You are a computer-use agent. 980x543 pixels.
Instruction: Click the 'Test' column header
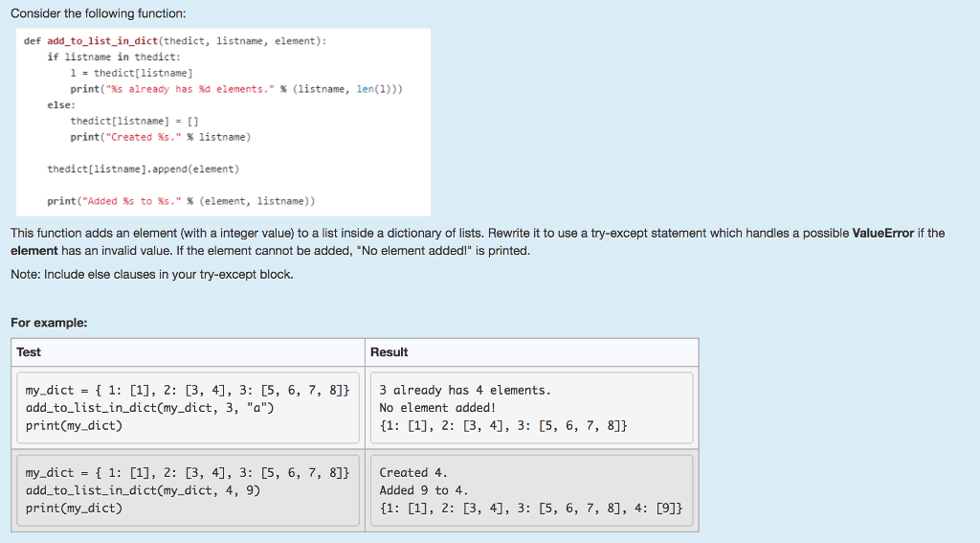29,352
